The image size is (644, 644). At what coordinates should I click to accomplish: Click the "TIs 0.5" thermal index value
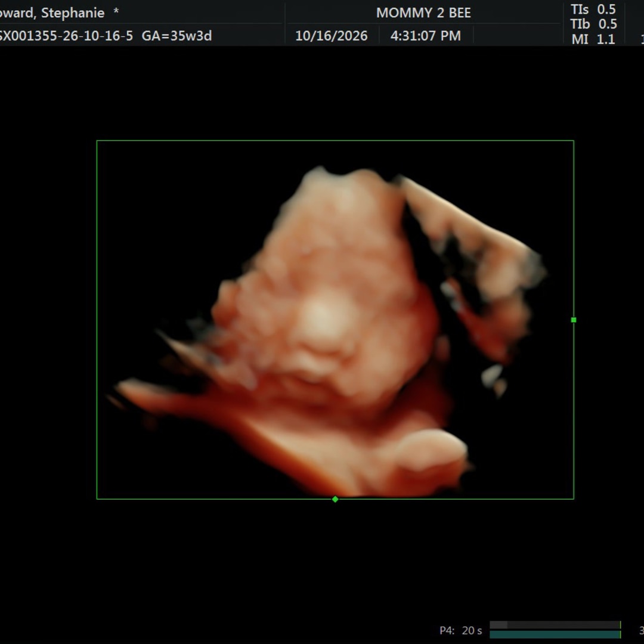593,9
